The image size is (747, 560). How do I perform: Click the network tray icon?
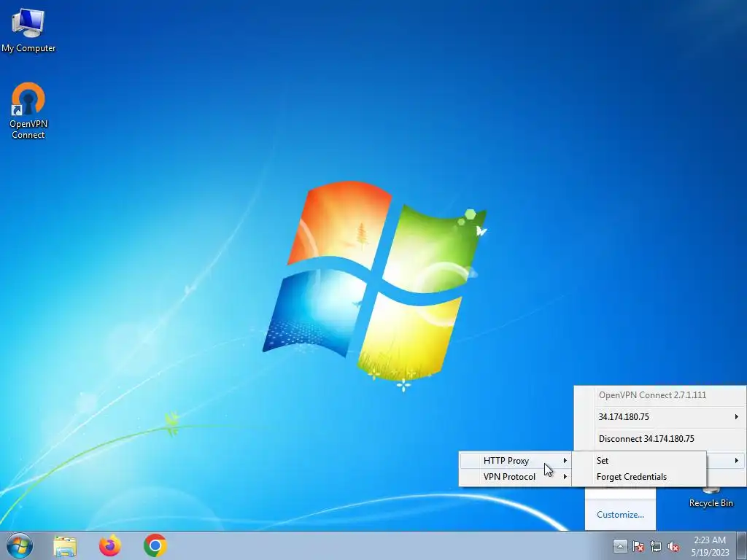click(x=656, y=547)
